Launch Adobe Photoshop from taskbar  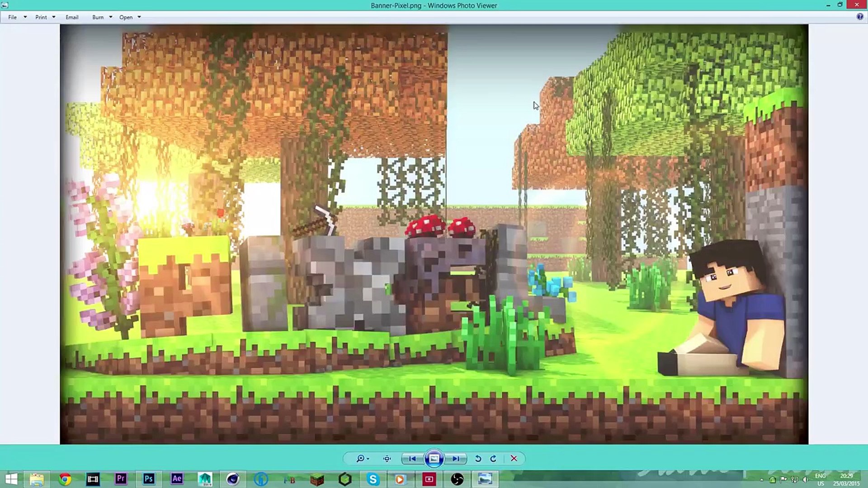coord(149,479)
